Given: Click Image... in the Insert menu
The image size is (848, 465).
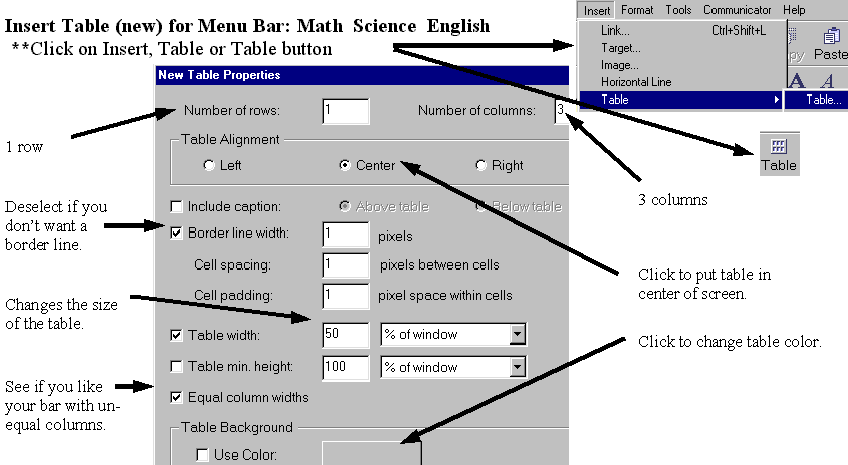Looking at the screenshot, I should click(x=620, y=65).
